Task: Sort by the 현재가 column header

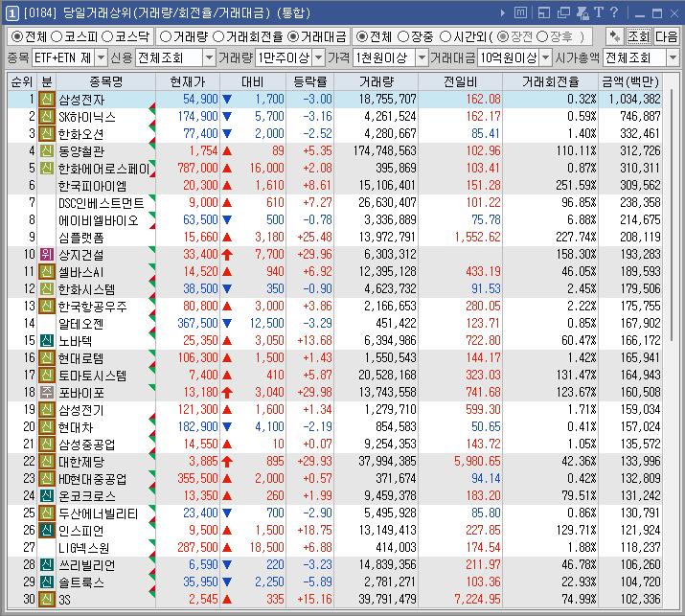Action: pyautogui.click(x=188, y=81)
